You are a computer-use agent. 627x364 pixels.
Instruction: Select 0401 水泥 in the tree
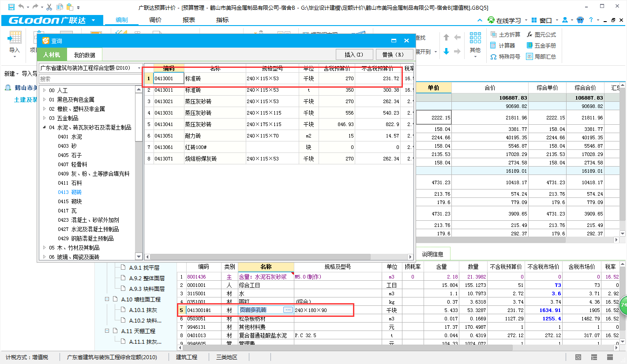(x=70, y=137)
